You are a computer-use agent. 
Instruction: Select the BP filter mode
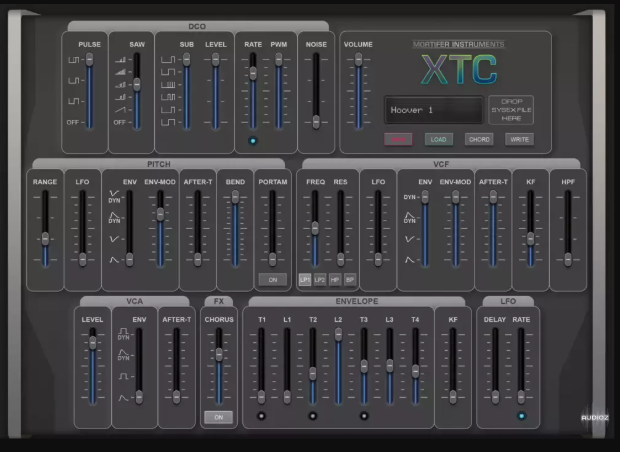pos(350,280)
